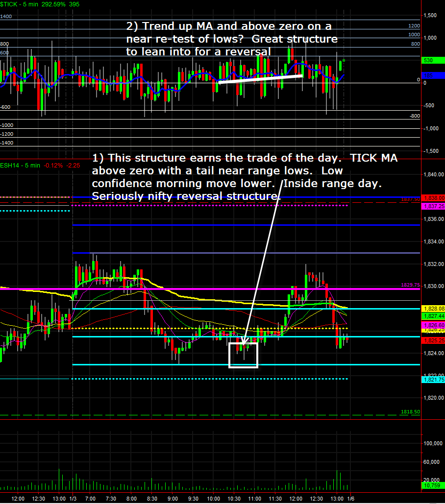
Task: Click the 1,824.00 price axis label
Action: 434,353
